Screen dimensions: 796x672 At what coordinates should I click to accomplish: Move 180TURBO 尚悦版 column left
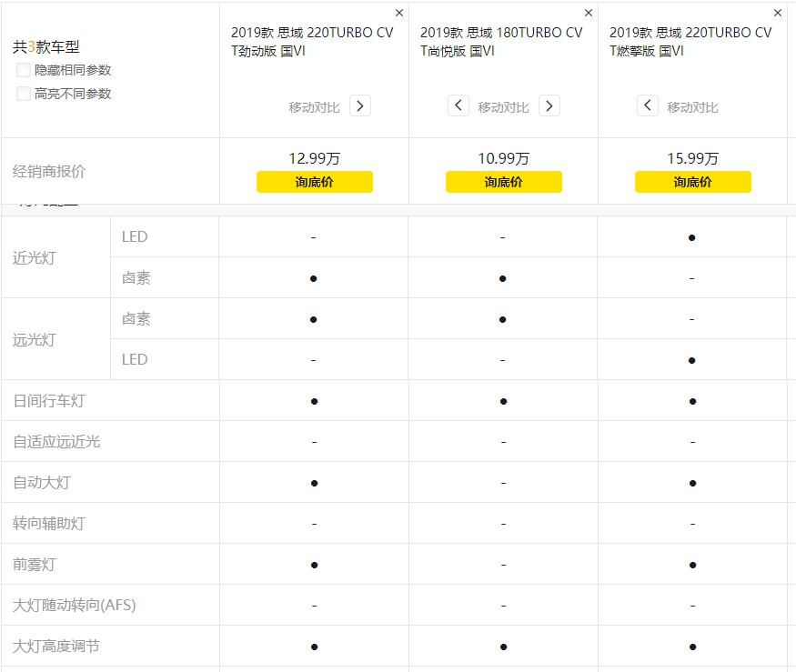point(458,106)
